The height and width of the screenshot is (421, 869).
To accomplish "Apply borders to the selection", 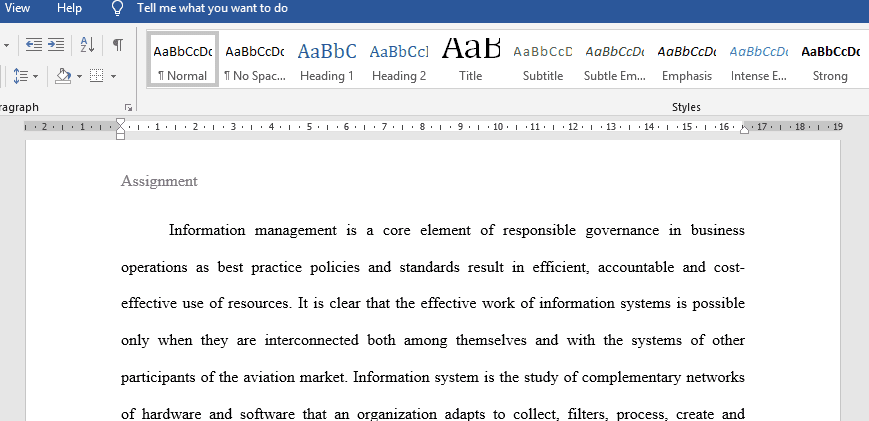I will [97, 76].
